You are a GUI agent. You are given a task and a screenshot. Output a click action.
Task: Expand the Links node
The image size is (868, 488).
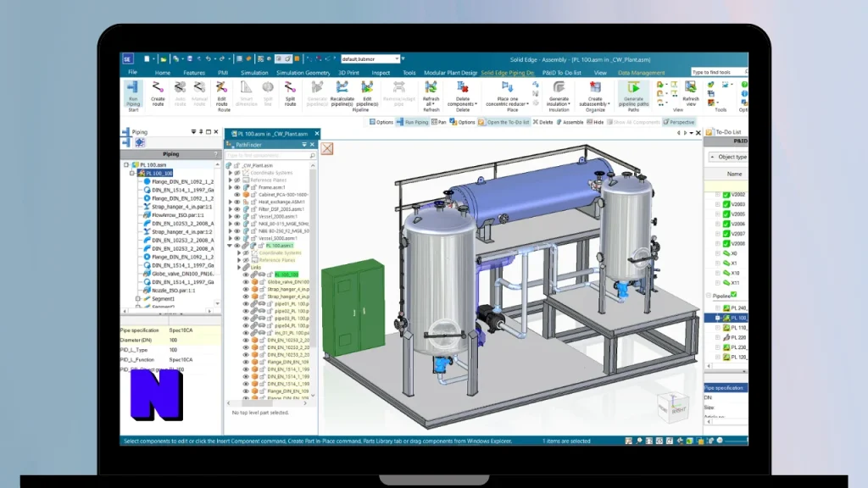tap(239, 267)
